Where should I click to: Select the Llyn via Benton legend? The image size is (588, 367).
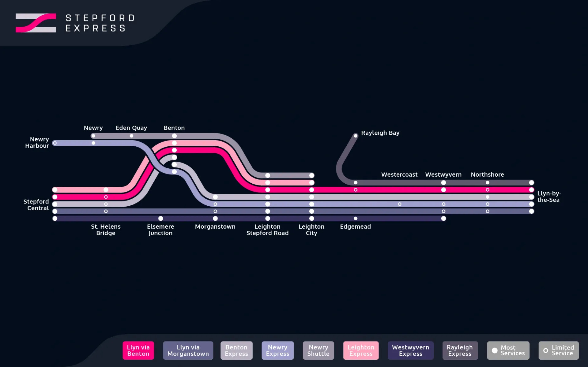pyautogui.click(x=138, y=350)
